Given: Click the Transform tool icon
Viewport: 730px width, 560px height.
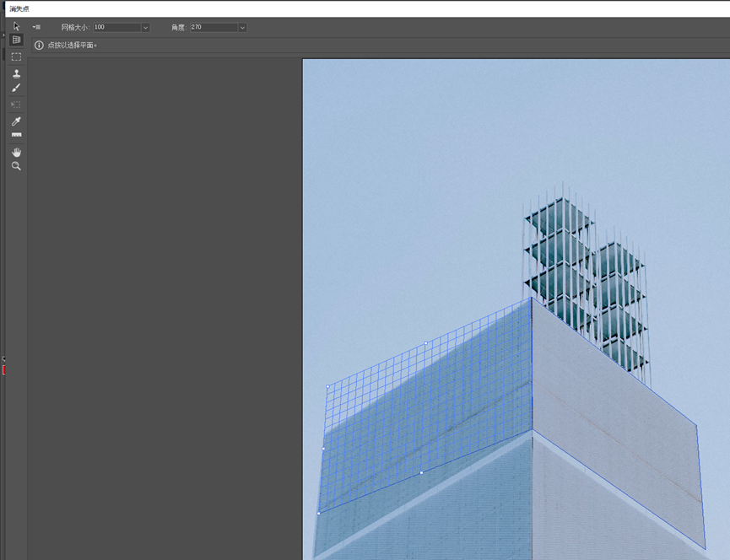Looking at the screenshot, I should 16,105.
